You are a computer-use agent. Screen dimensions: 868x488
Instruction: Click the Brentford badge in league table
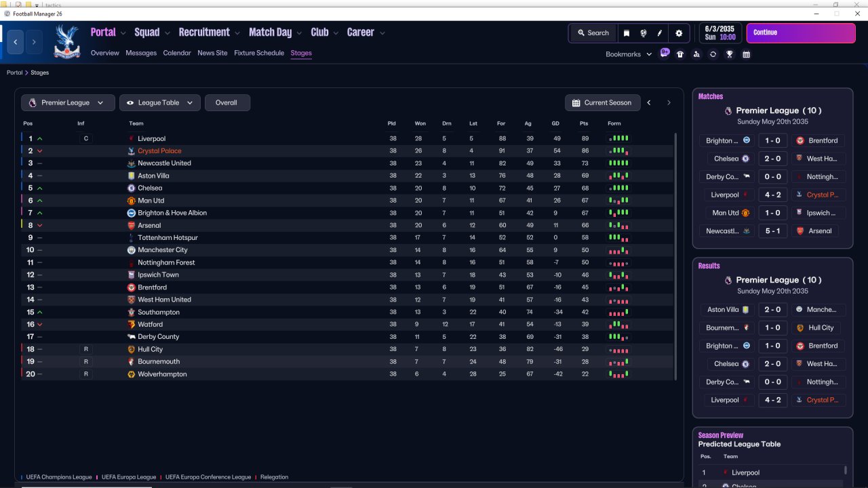click(132, 287)
